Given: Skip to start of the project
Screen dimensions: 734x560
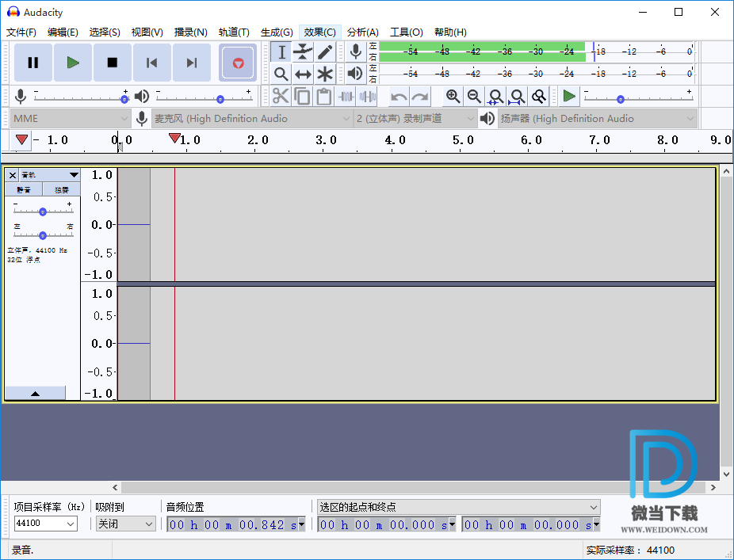Looking at the screenshot, I should (x=152, y=63).
